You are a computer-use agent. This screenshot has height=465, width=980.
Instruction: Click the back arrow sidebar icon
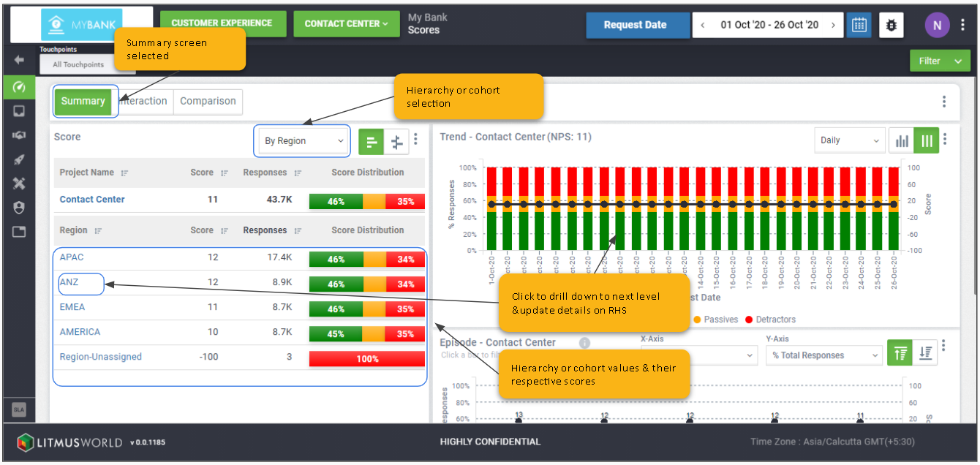[19, 60]
